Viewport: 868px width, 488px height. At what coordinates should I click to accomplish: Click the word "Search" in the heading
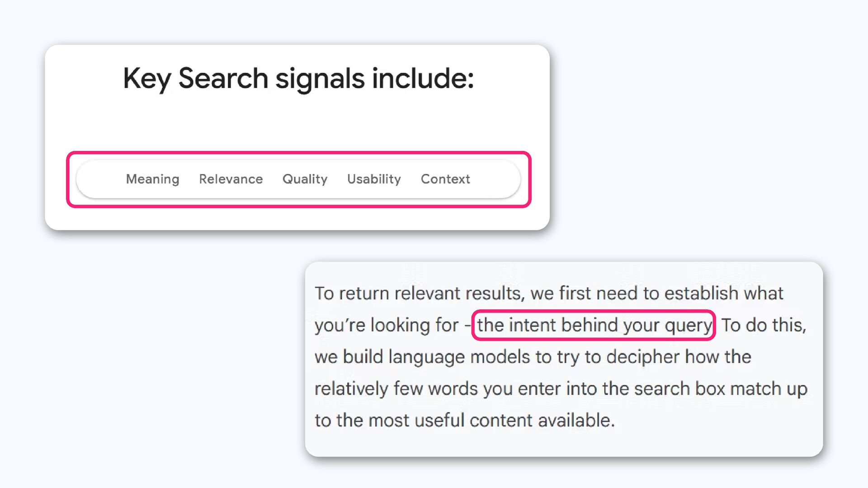pos(223,78)
